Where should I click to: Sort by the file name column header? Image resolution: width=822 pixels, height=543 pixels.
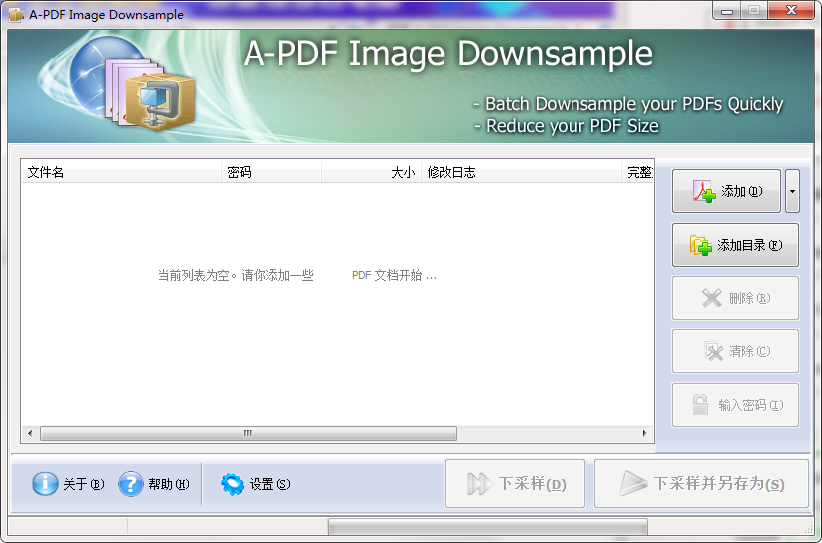(x=120, y=172)
